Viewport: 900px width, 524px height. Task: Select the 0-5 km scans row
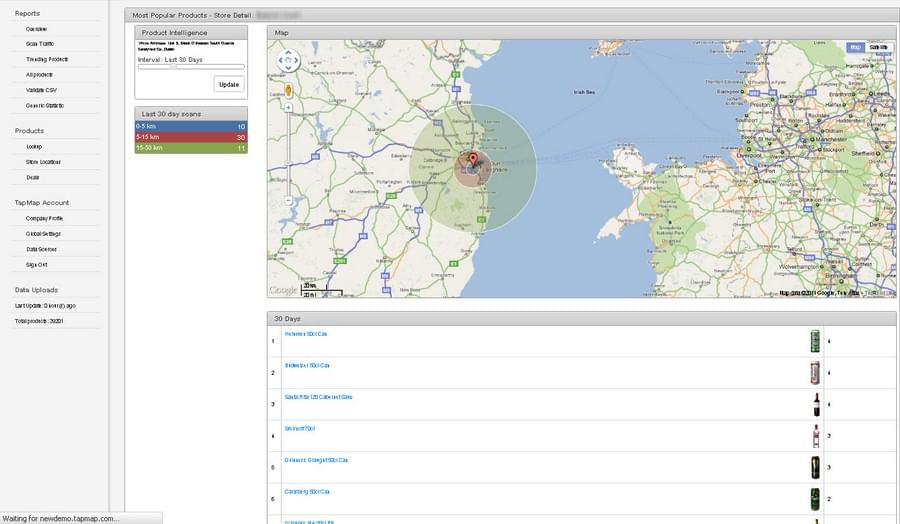pos(191,126)
